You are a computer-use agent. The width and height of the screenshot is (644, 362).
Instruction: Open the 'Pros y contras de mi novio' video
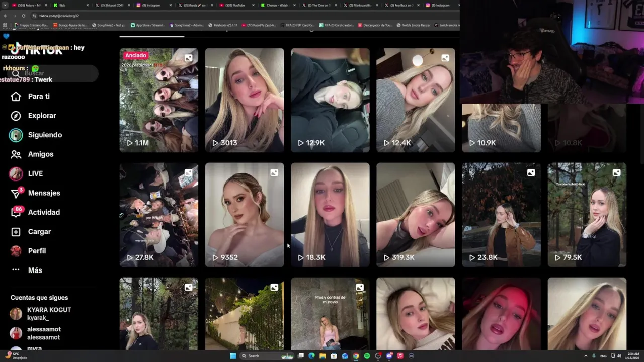point(330,314)
